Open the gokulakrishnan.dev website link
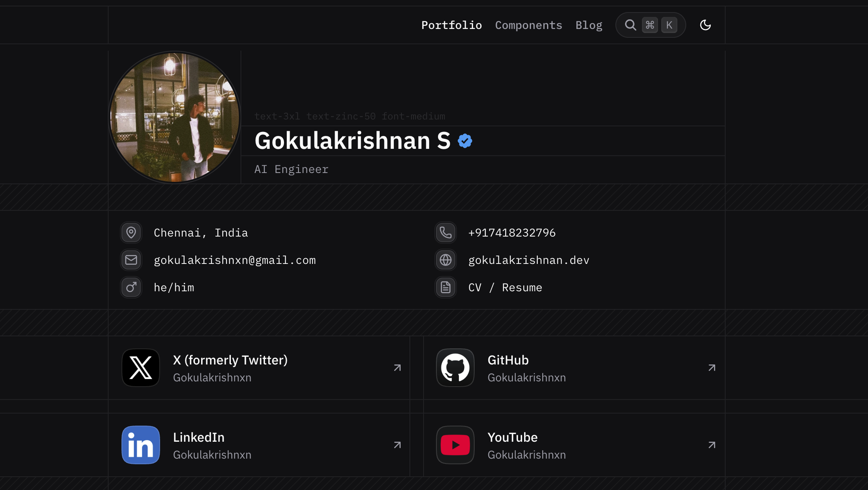868x490 pixels. pos(529,260)
